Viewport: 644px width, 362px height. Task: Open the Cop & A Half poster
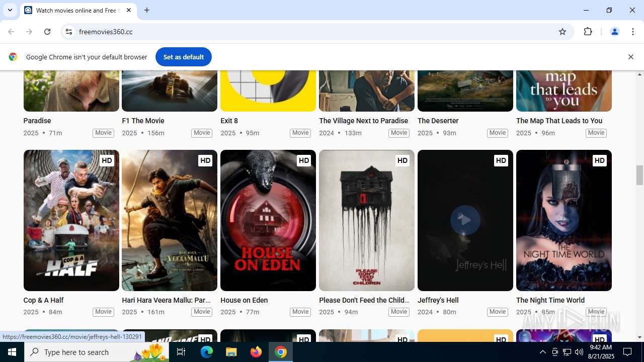pyautogui.click(x=71, y=220)
